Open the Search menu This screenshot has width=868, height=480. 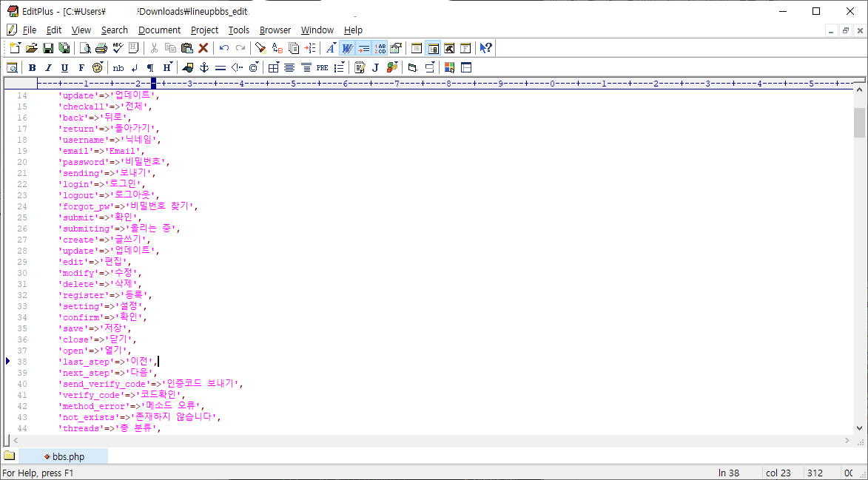click(x=114, y=30)
